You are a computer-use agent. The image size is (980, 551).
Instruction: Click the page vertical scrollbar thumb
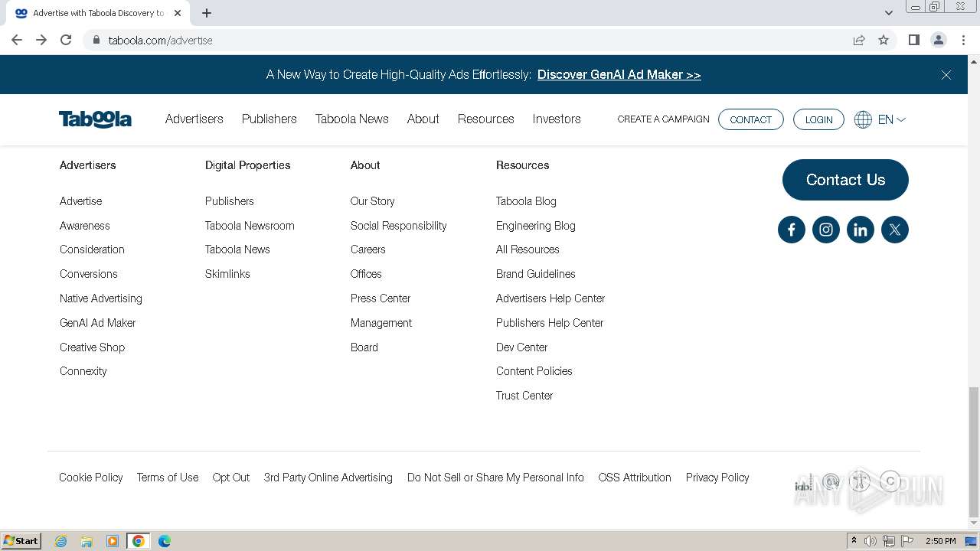973,452
